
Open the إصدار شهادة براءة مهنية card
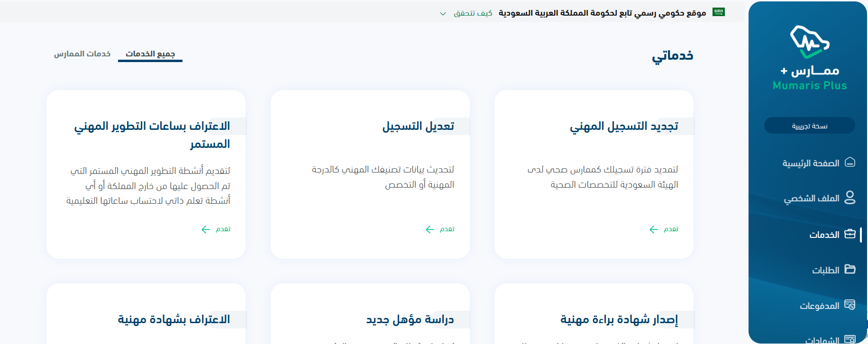click(619, 319)
